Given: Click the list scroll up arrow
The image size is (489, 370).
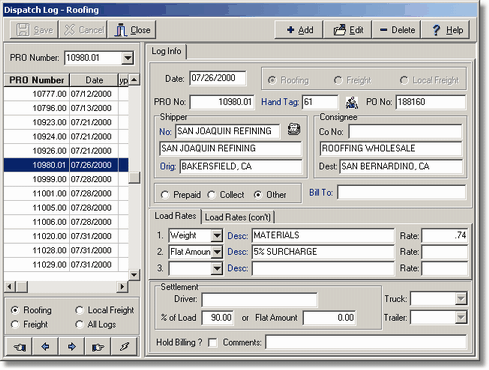Looking at the screenshot, I should coord(134,79).
